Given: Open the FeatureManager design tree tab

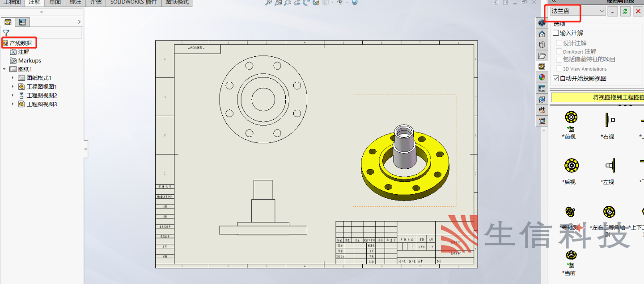Looking at the screenshot, I should (x=8, y=22).
